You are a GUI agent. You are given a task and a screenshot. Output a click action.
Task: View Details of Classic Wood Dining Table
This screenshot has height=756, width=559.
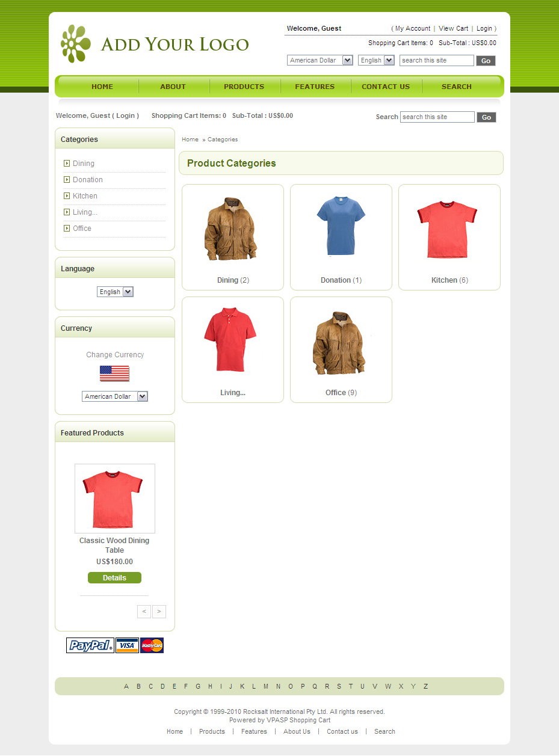(114, 578)
